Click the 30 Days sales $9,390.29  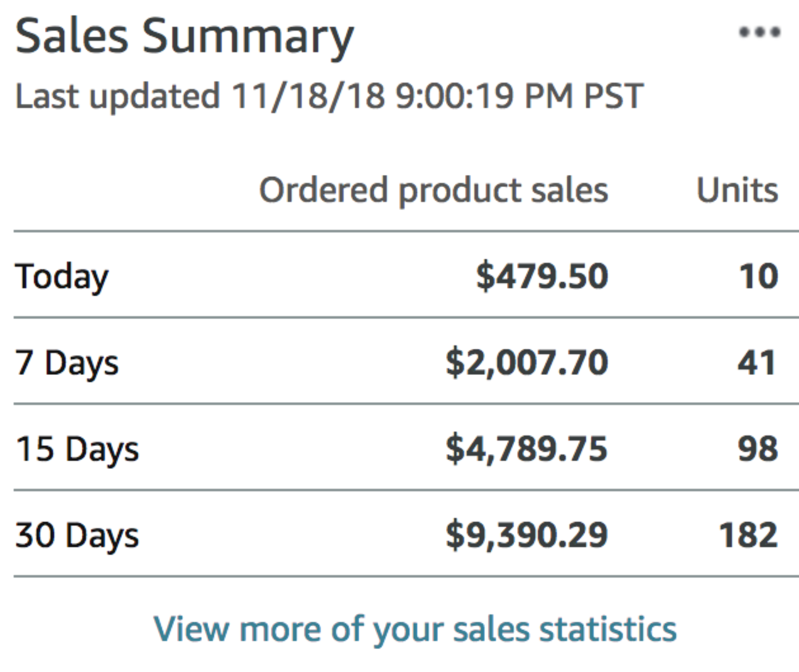pos(527,535)
